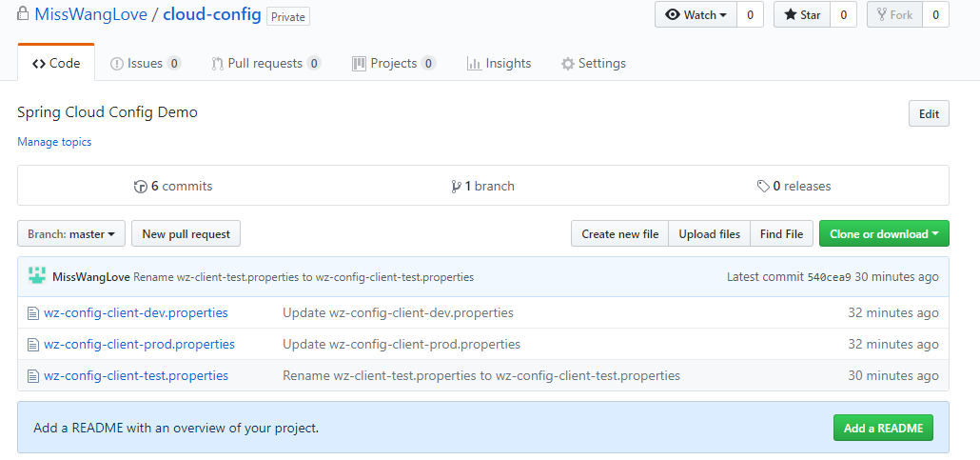Click the tag icon next to releases
Image resolution: width=980 pixels, height=460 pixels.
tap(763, 187)
